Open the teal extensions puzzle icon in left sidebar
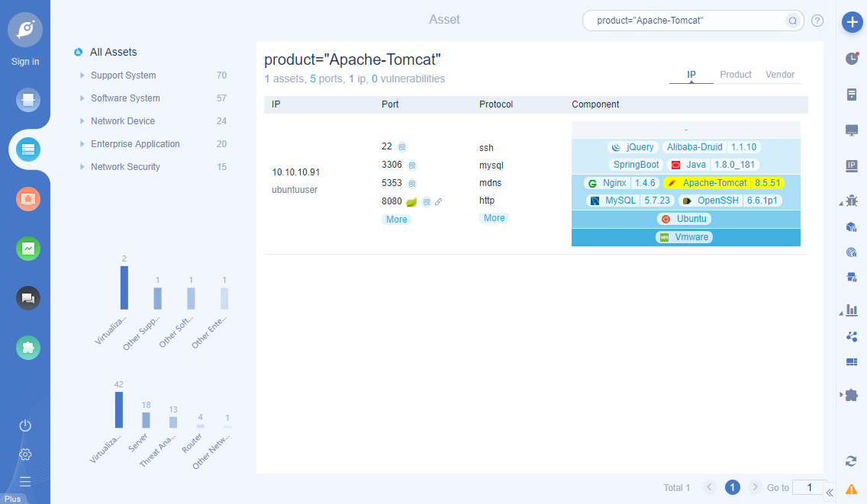Viewport: 867px width, 504px height. [x=27, y=348]
